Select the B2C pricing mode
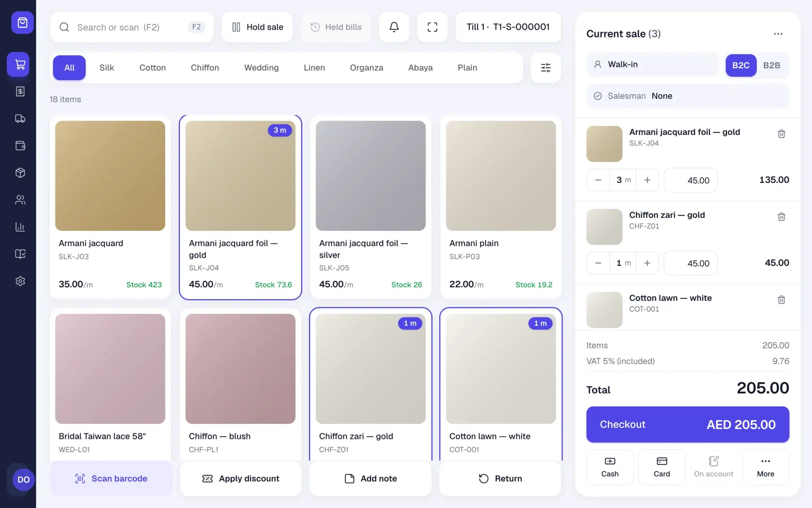 pyautogui.click(x=741, y=65)
